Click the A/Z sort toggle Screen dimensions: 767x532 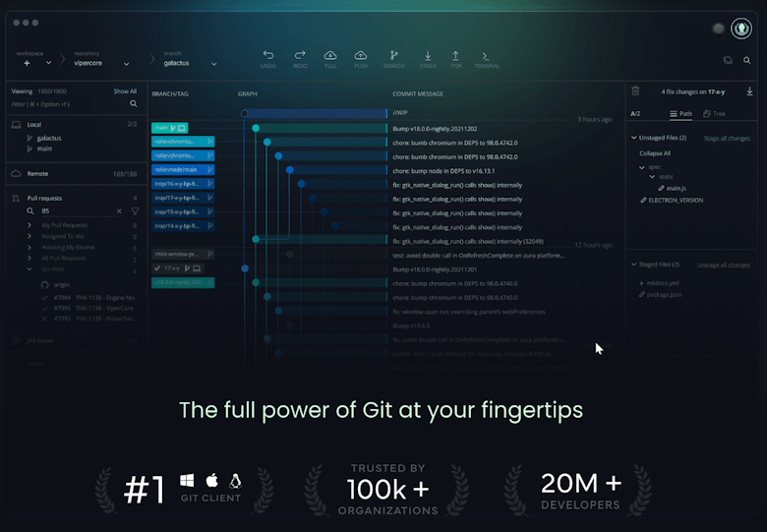[635, 114]
